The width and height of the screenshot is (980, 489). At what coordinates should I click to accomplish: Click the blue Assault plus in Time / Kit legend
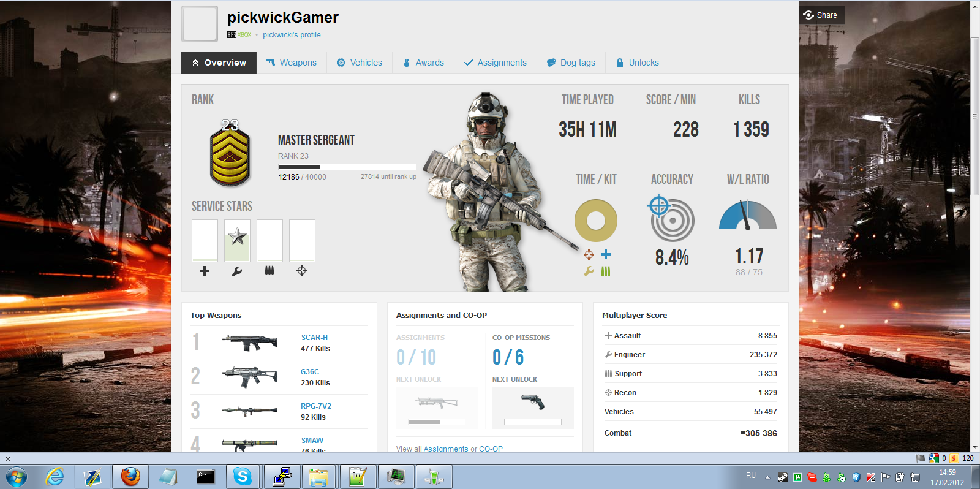[606, 254]
